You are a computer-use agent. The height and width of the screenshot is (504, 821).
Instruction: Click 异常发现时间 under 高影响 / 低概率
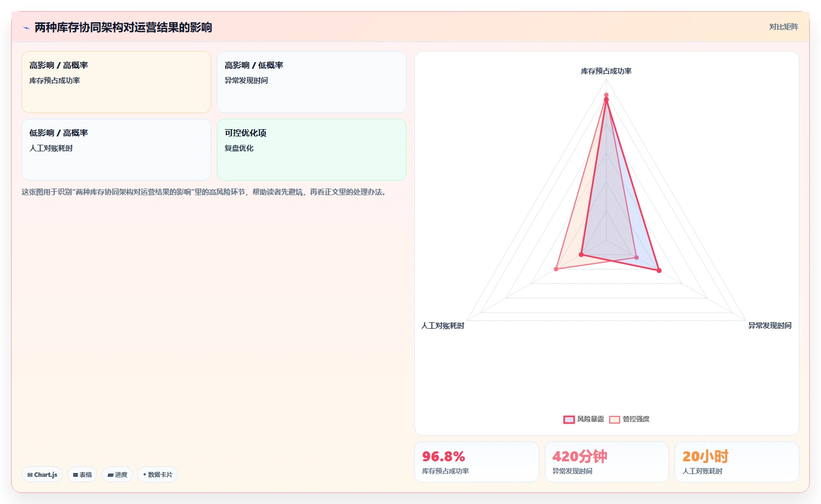pos(246,80)
